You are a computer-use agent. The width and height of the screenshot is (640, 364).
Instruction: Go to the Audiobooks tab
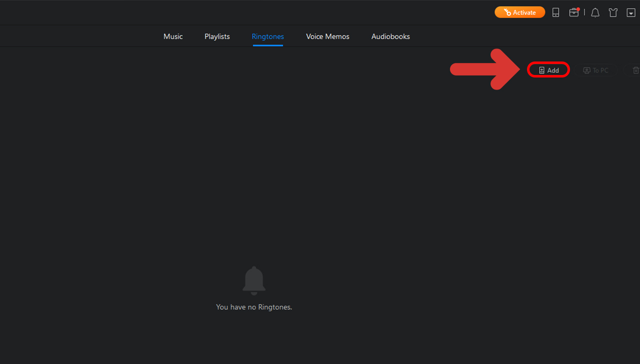click(390, 36)
